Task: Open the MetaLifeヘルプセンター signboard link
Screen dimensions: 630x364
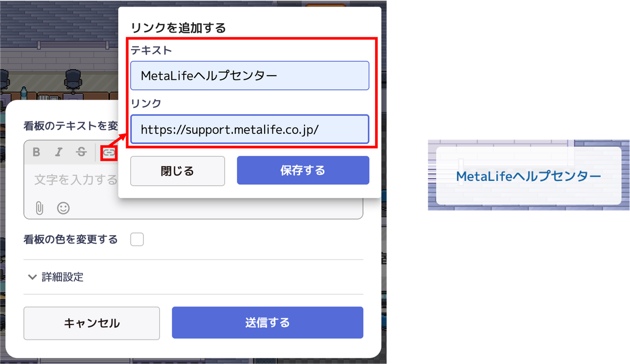Action: [529, 176]
